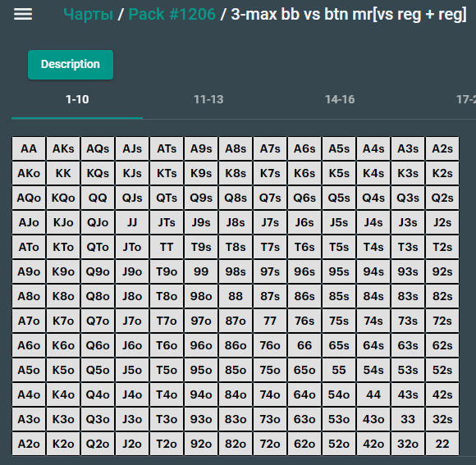Select the A2o hand cell
476x465 pixels.
click(x=29, y=444)
